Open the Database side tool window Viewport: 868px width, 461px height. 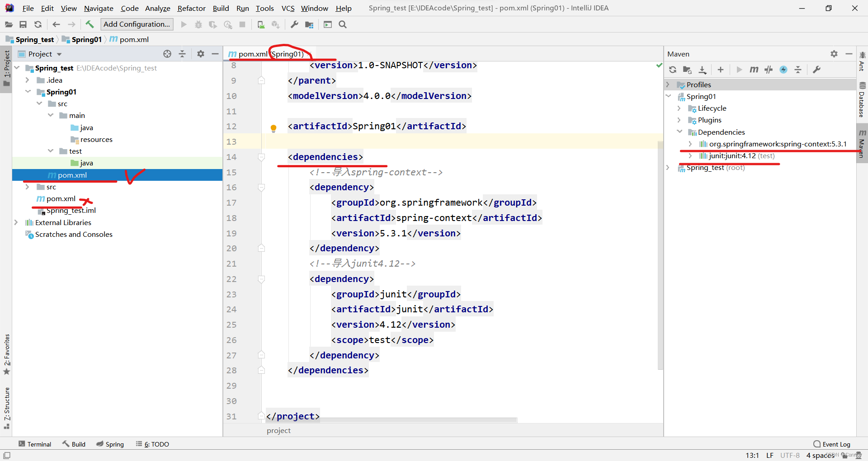[x=862, y=100]
